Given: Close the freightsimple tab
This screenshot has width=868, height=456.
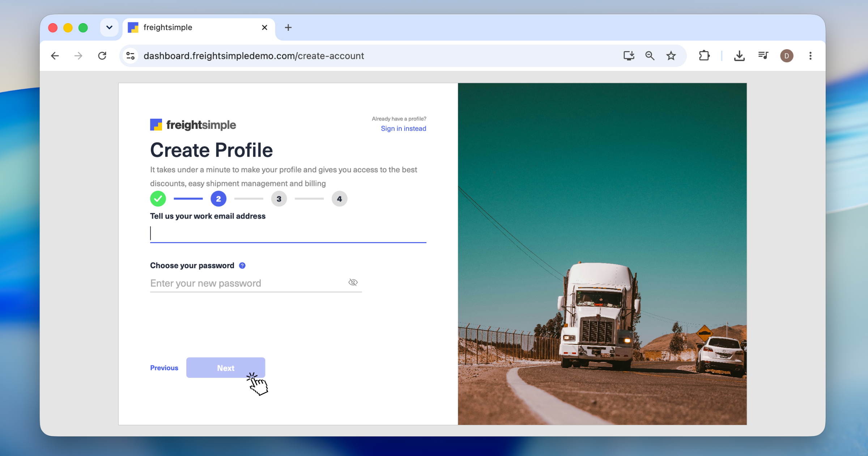Looking at the screenshot, I should pos(264,28).
